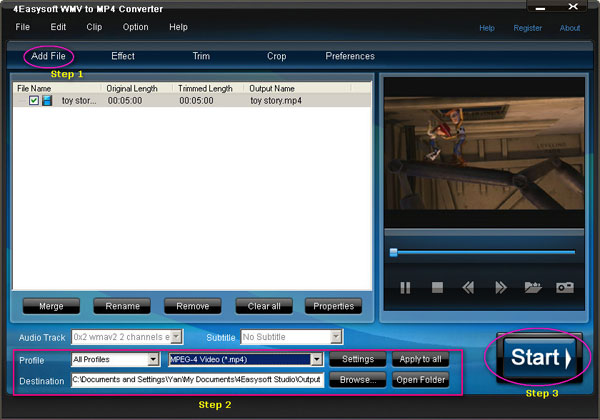The image size is (600, 420).
Task: Open file Properties
Action: [334, 306]
